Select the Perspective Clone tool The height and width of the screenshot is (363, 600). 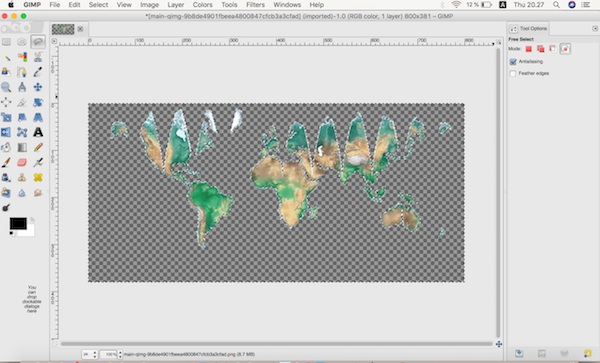coord(6,192)
